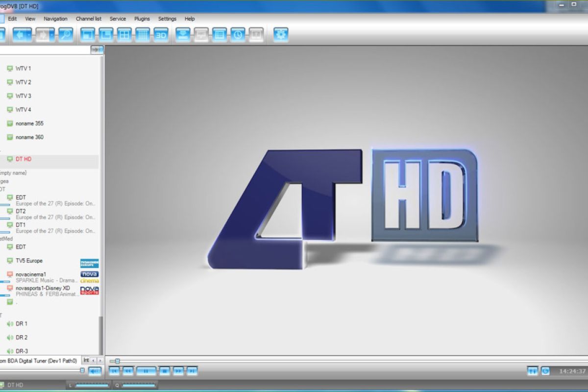
Task: Open the dropdown beside the Back arrow
Action: coord(29,34)
